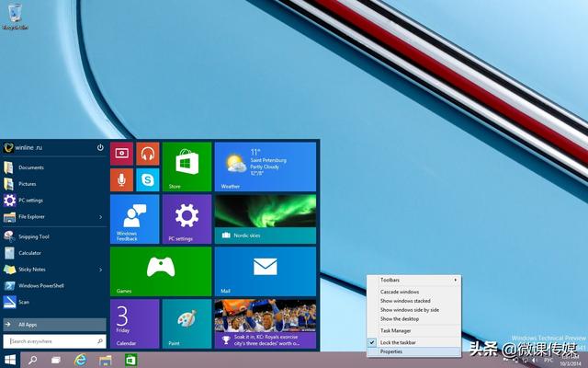The image size is (588, 368).
Task: Click the Windows Start button on the taskbar
Action: 10,361
